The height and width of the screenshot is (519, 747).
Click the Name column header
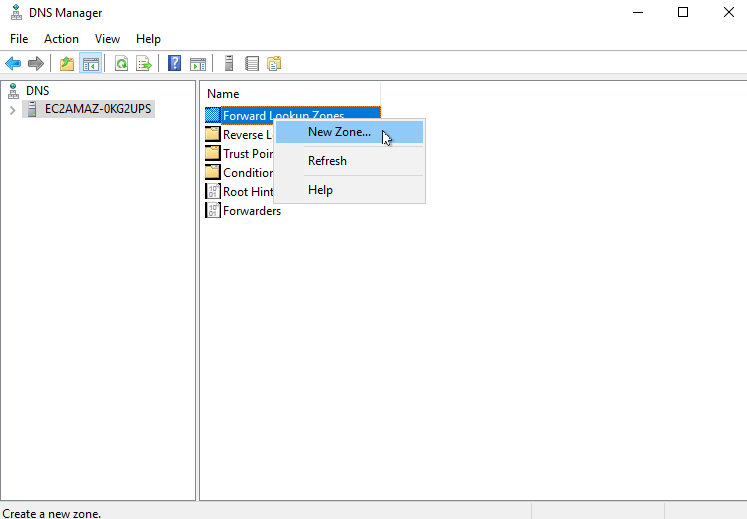(223, 93)
